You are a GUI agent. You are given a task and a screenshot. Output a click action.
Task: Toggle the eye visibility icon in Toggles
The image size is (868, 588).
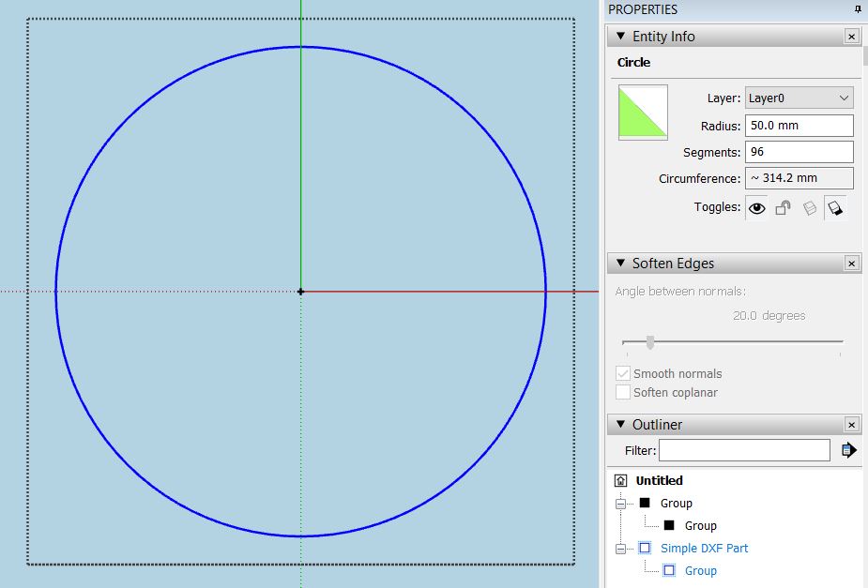(756, 208)
